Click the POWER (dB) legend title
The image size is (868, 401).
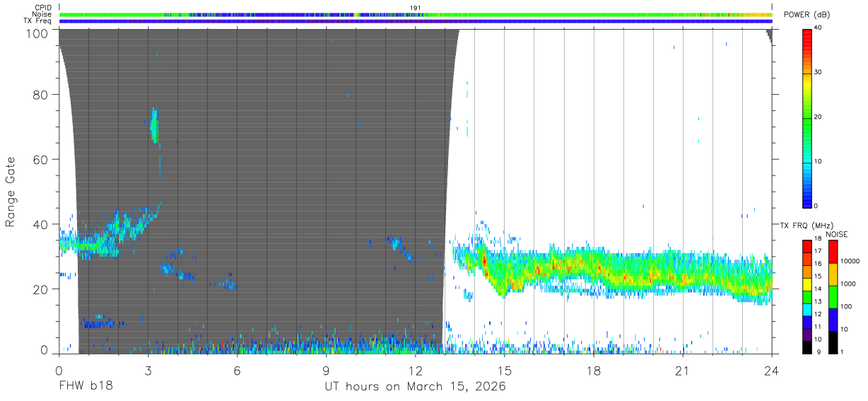pyautogui.click(x=807, y=15)
